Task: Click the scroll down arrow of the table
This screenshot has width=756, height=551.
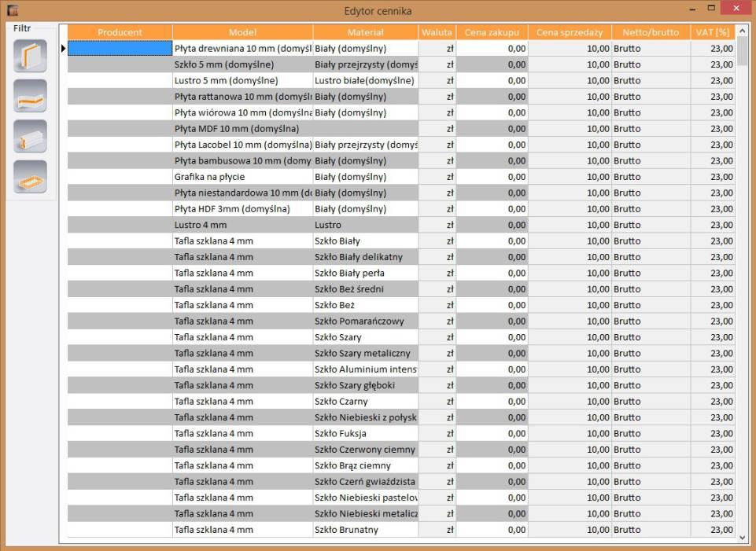Action: [x=742, y=537]
